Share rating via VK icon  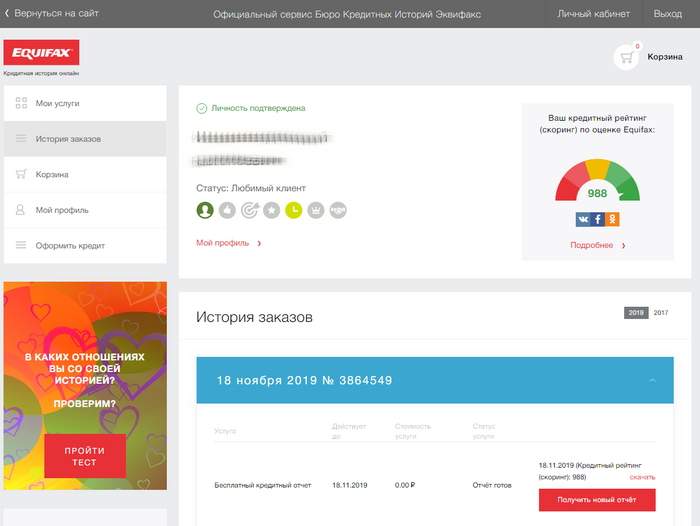(x=583, y=219)
